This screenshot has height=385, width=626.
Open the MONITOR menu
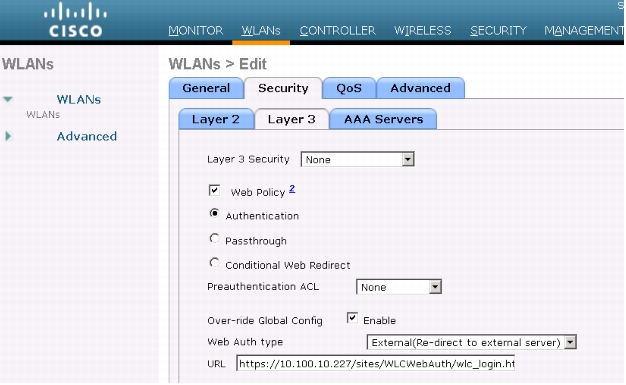[x=196, y=30]
